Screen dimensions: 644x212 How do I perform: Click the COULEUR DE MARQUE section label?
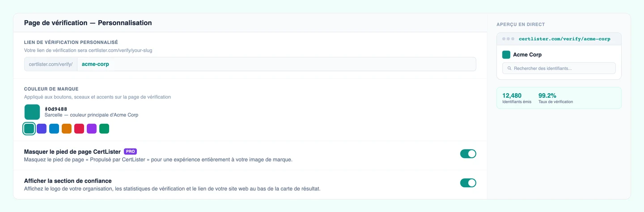click(51, 89)
